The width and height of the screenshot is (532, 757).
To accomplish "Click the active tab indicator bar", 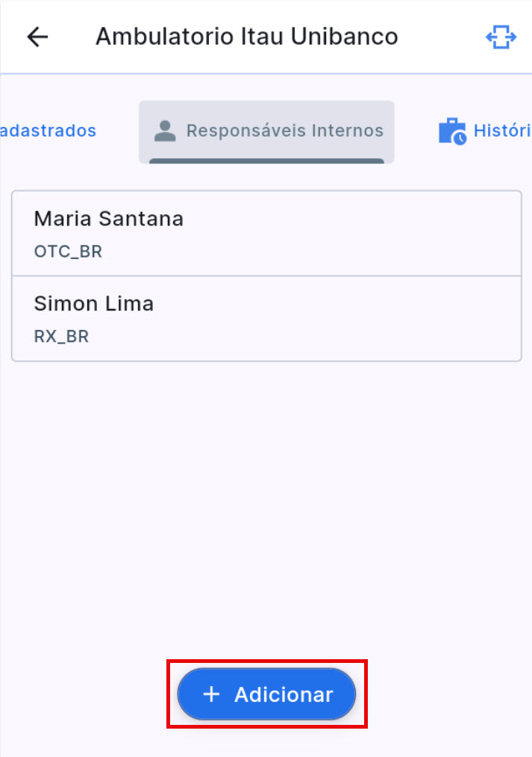I will (266, 158).
